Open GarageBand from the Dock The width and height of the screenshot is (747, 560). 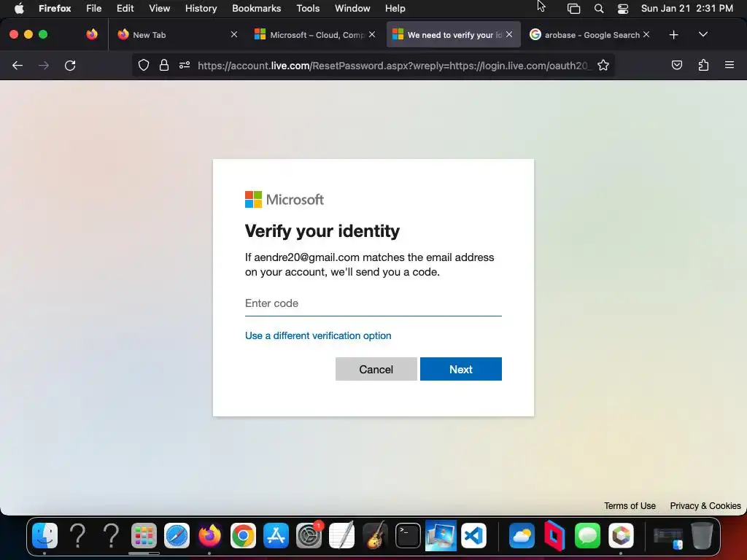[375, 536]
